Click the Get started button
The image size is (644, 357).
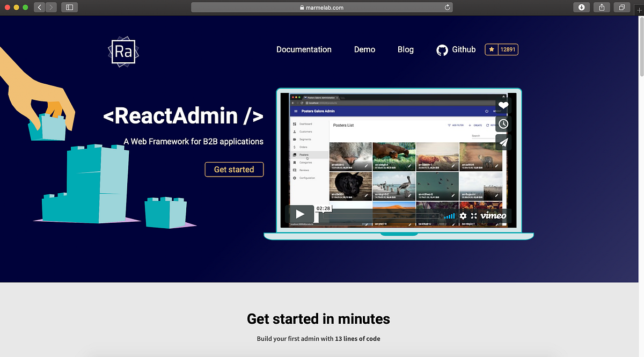click(x=234, y=169)
